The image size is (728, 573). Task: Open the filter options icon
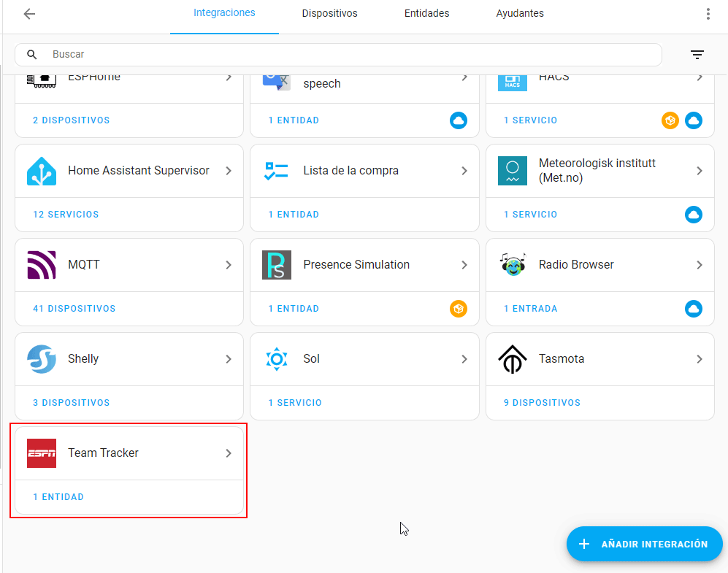(697, 55)
